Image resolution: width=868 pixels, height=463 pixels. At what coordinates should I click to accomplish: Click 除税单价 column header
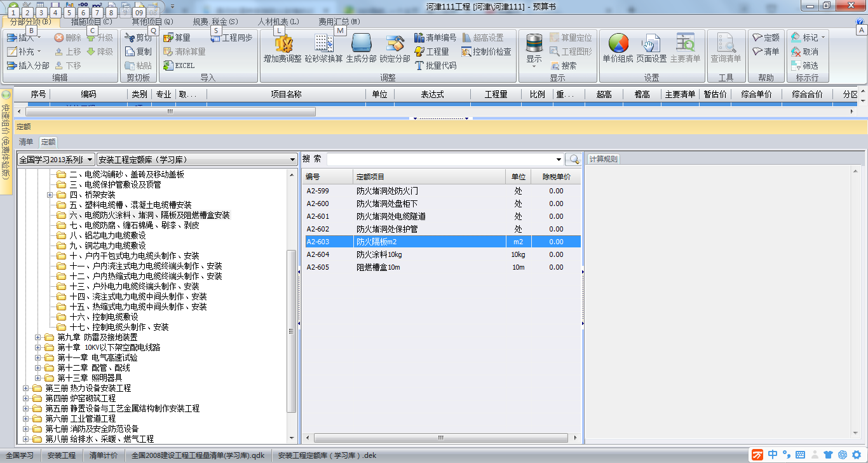[x=556, y=177]
